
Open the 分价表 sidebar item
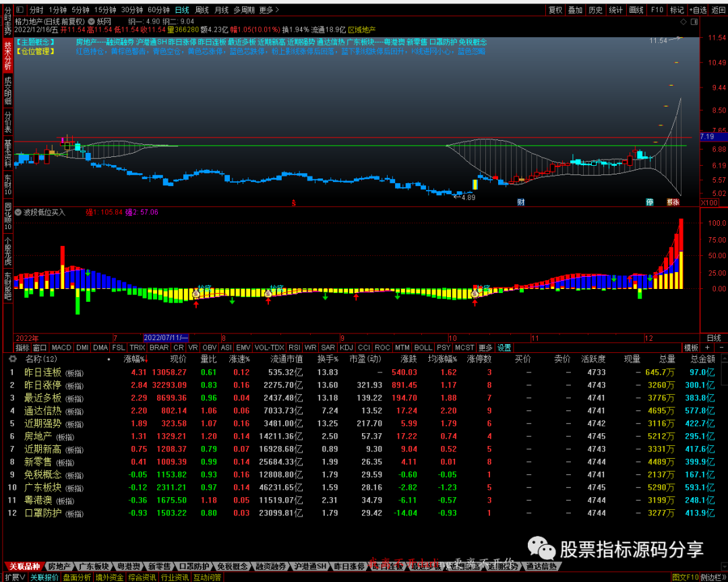8,122
